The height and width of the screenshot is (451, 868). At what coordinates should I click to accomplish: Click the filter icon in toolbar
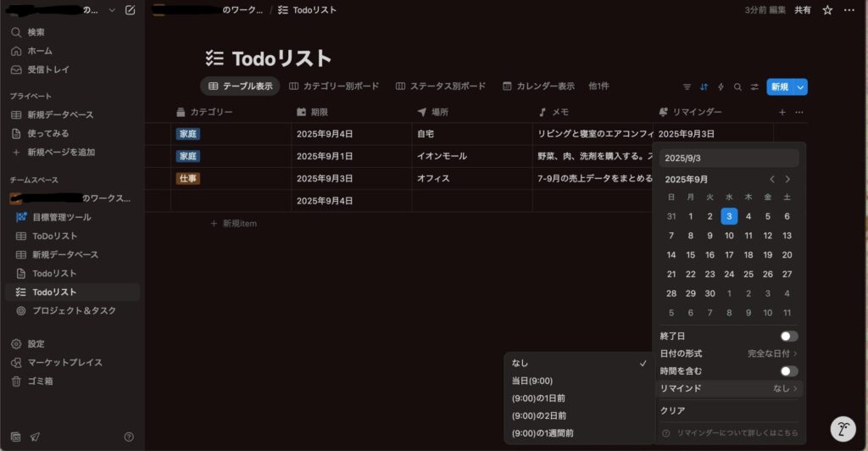point(687,86)
